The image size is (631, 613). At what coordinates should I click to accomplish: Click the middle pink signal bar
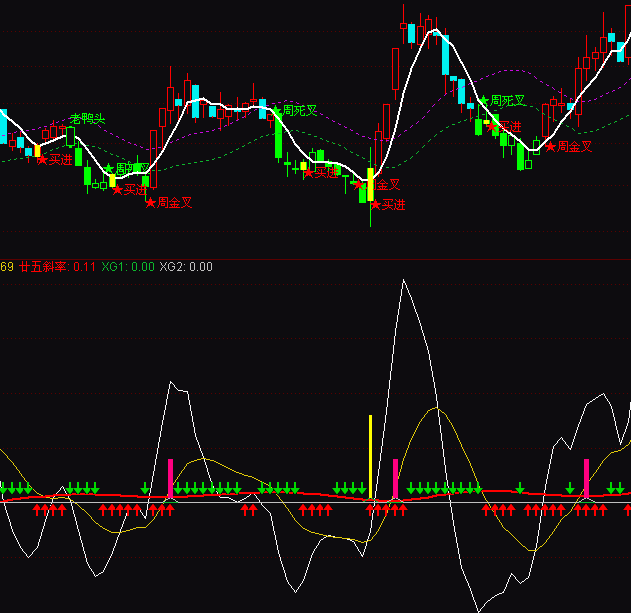click(397, 478)
